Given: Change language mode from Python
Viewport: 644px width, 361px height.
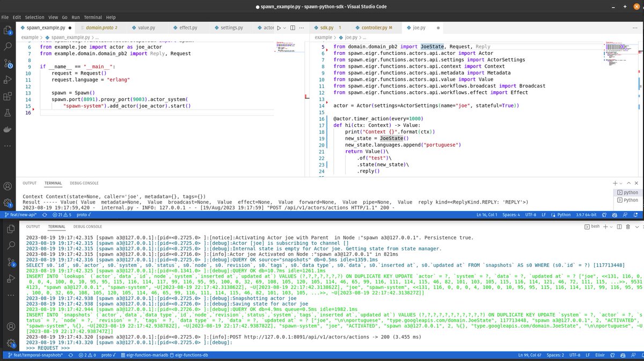Looking at the screenshot, I should 564,214.
